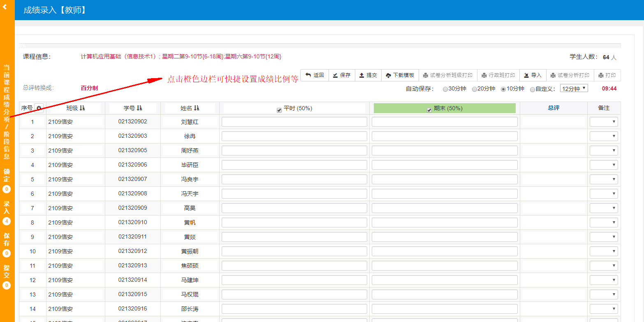Sort by 班级 column sort icon
Screen dimensions: 644x322
(83, 108)
